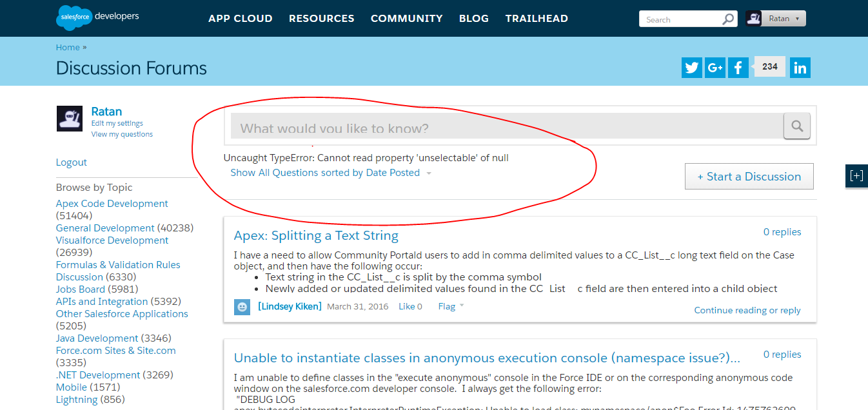Browse Force.com Sites & Site.com topic
This screenshot has width=868, height=410.
[x=116, y=351]
